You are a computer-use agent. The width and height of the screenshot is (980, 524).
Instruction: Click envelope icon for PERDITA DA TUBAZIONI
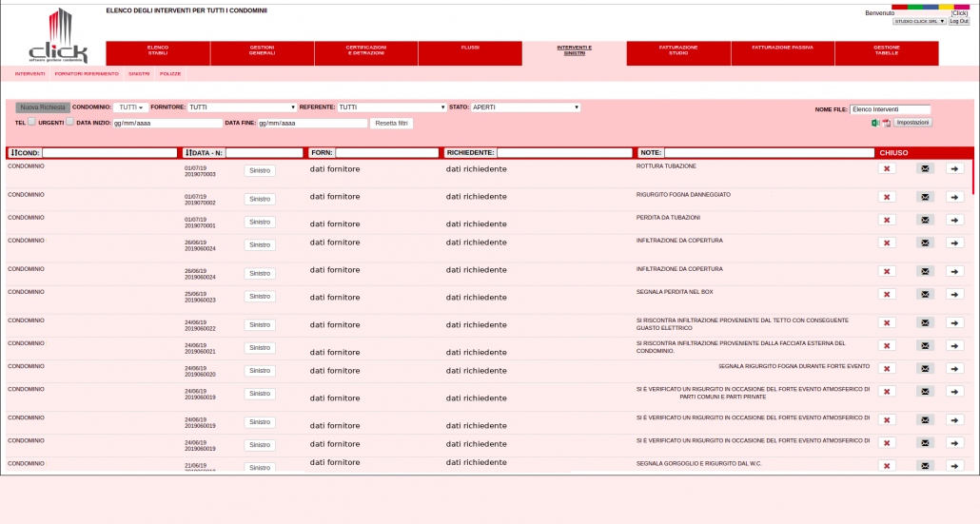(x=925, y=220)
